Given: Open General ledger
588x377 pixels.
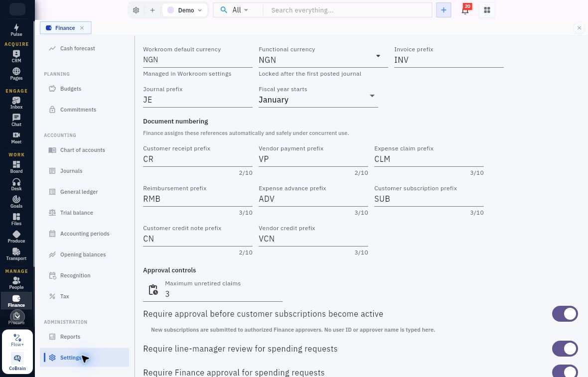Looking at the screenshot, I should [x=84, y=192].
